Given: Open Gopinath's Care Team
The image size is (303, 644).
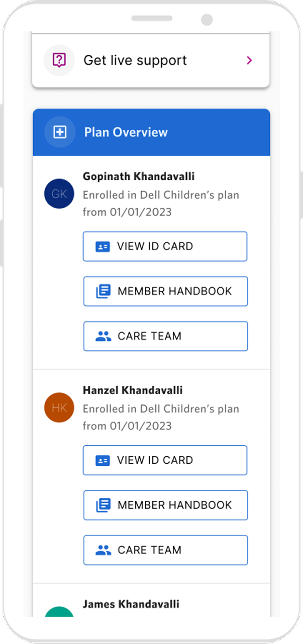Looking at the screenshot, I should [165, 336].
